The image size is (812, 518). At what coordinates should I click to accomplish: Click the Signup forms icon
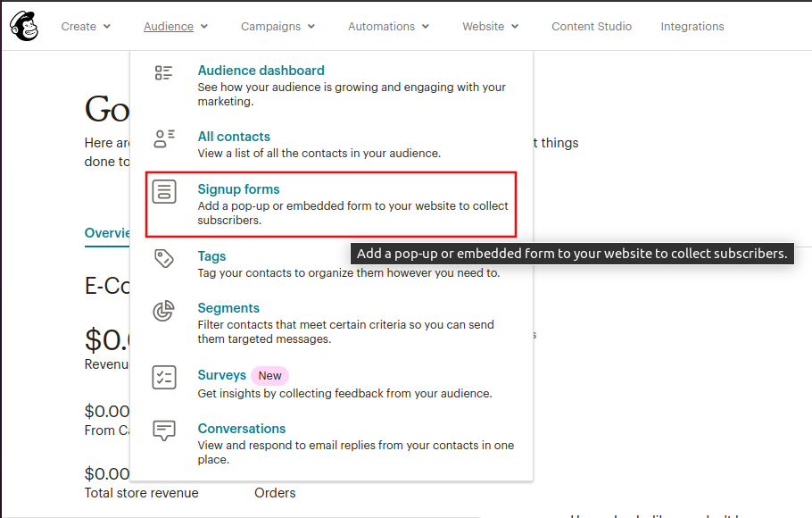coord(164,191)
